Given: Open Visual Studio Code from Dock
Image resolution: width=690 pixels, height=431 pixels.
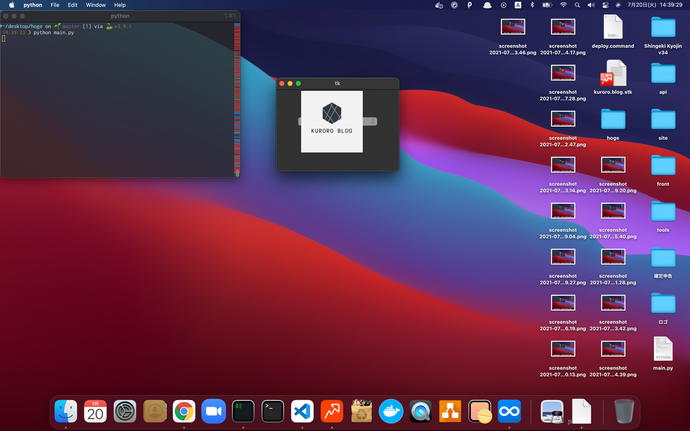Looking at the screenshot, I should click(x=302, y=411).
